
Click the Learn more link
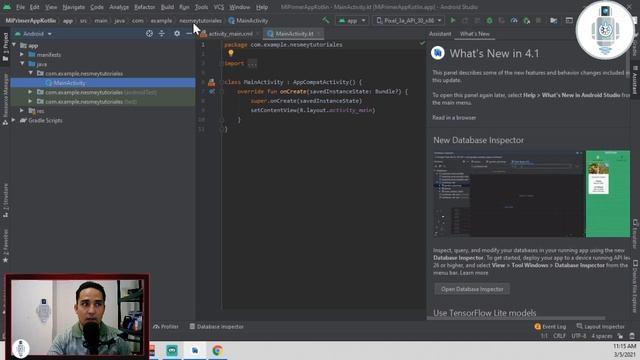pos(474,273)
